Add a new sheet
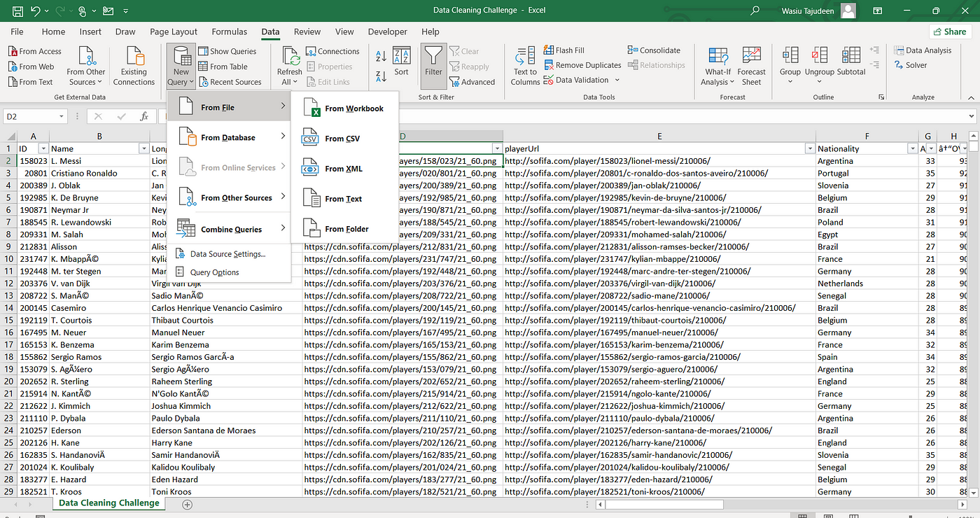 click(x=187, y=504)
